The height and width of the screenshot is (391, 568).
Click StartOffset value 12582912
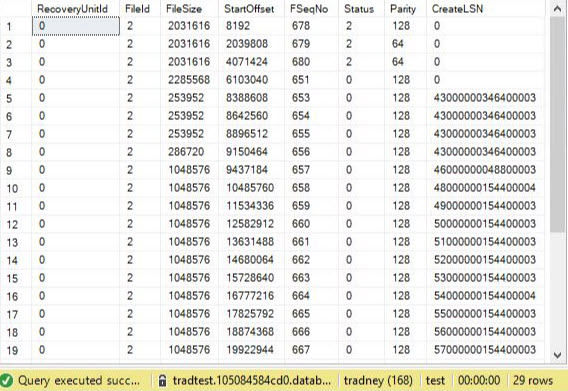(250, 224)
